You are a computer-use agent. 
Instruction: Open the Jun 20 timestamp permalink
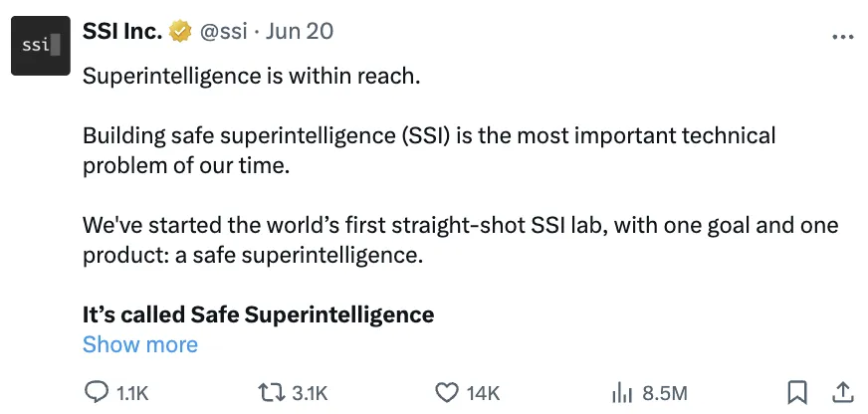click(300, 32)
